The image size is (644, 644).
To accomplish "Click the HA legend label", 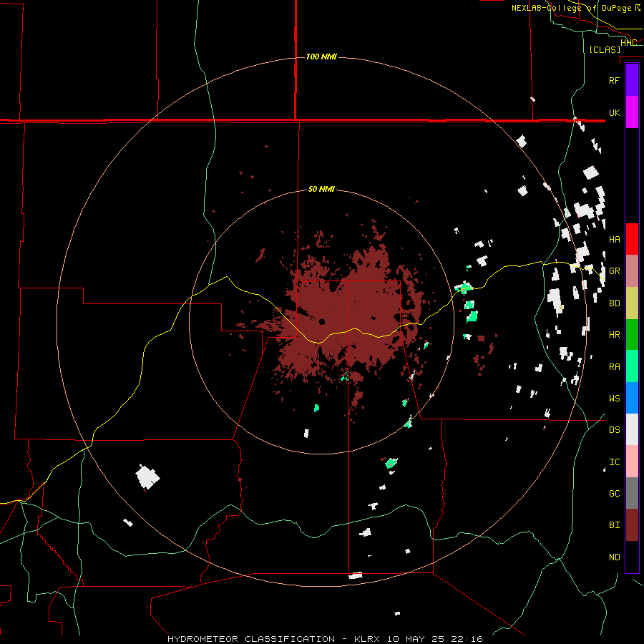I will (614, 240).
